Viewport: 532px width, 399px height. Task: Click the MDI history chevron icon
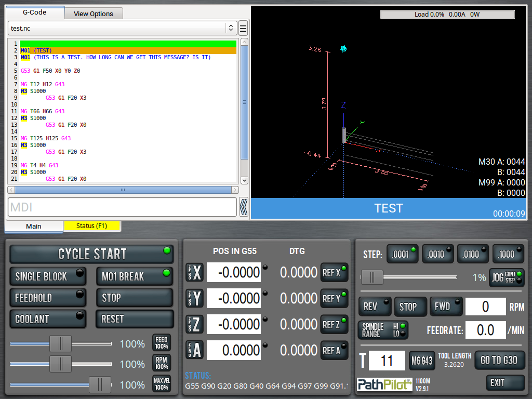[x=244, y=207]
